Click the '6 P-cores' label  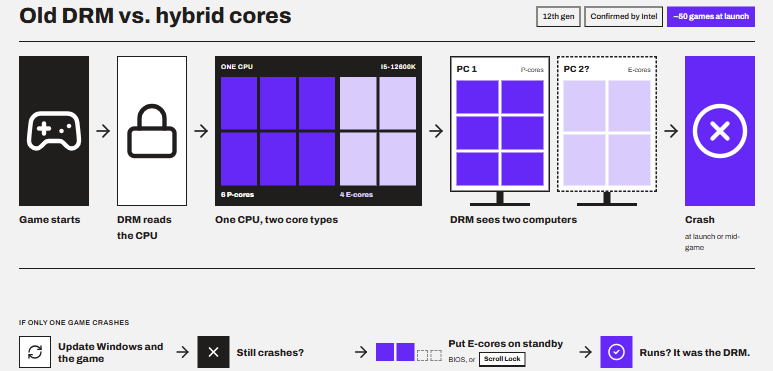[238, 195]
